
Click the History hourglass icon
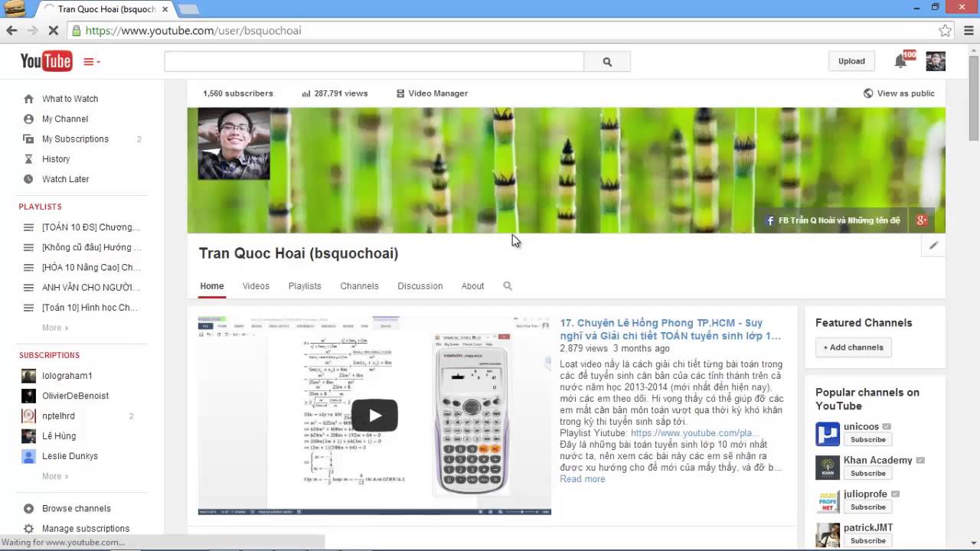click(28, 158)
